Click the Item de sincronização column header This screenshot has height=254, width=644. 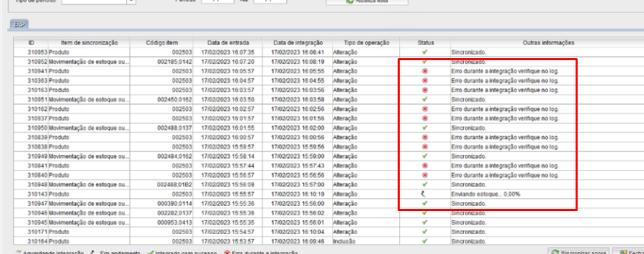coord(89,42)
